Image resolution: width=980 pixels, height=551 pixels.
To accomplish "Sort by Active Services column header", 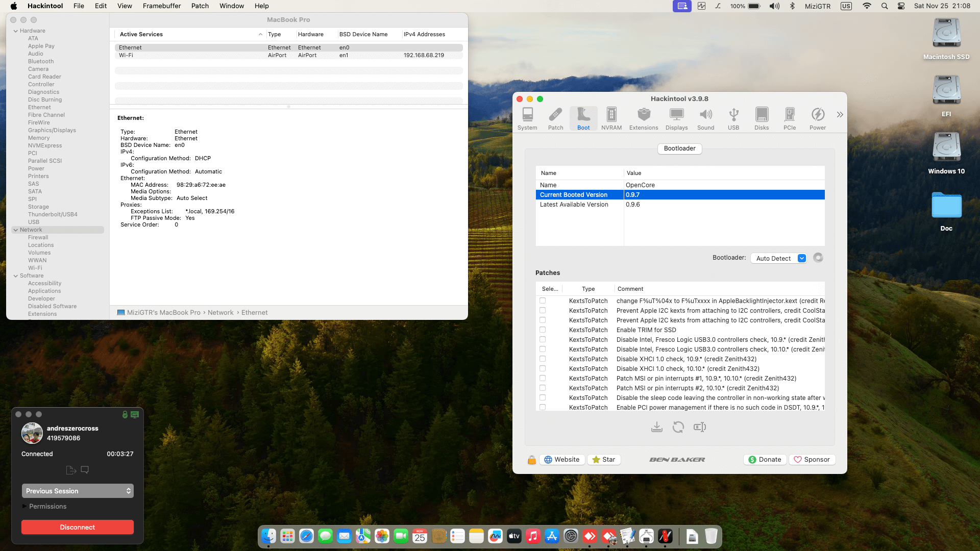I will tap(189, 34).
